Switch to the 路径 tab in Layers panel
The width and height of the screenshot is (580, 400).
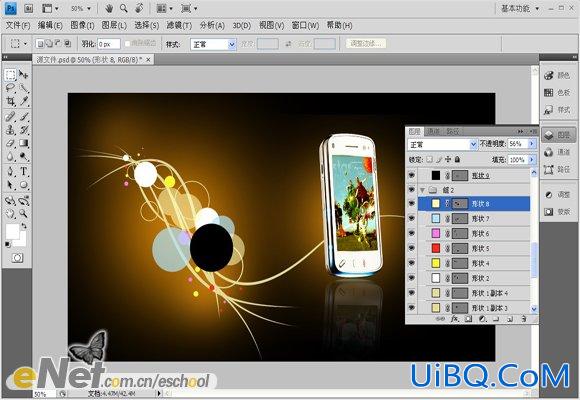452,131
